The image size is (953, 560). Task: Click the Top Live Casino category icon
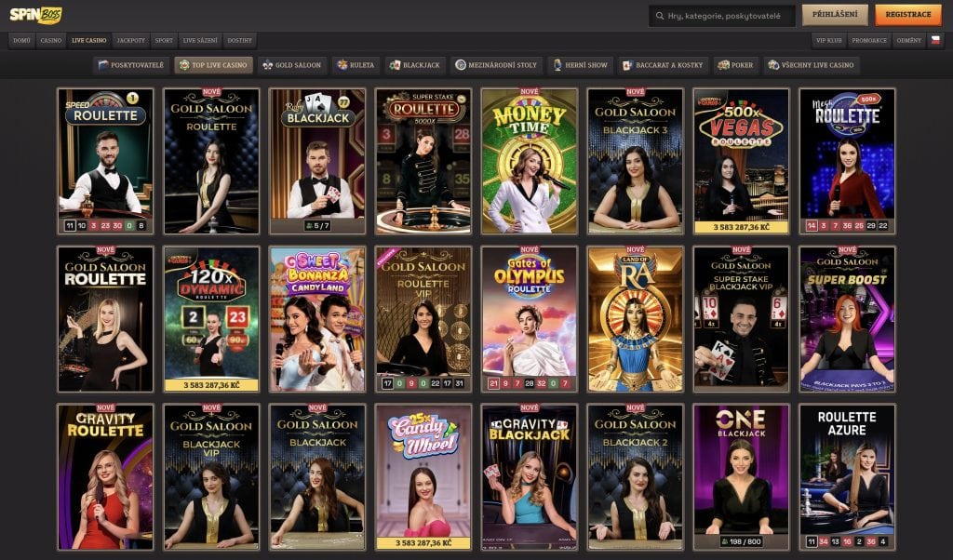pyautogui.click(x=184, y=65)
